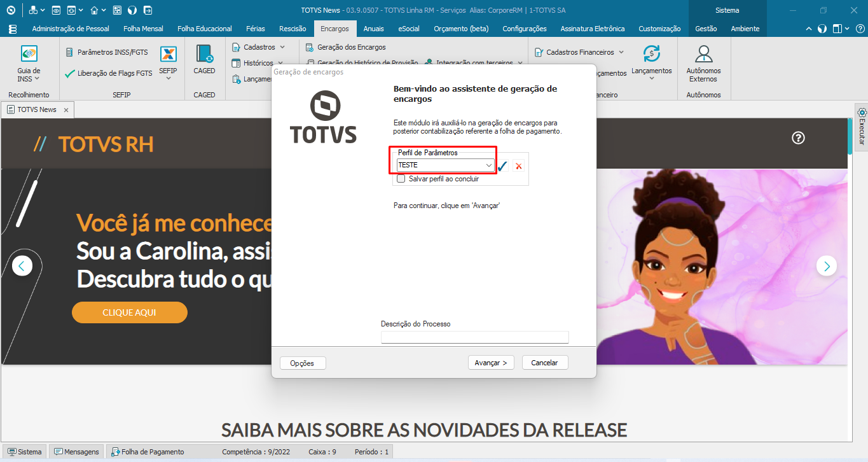Viewport: 868px width, 462px height.
Task: Close the TOTVS News tab
Action: point(66,110)
